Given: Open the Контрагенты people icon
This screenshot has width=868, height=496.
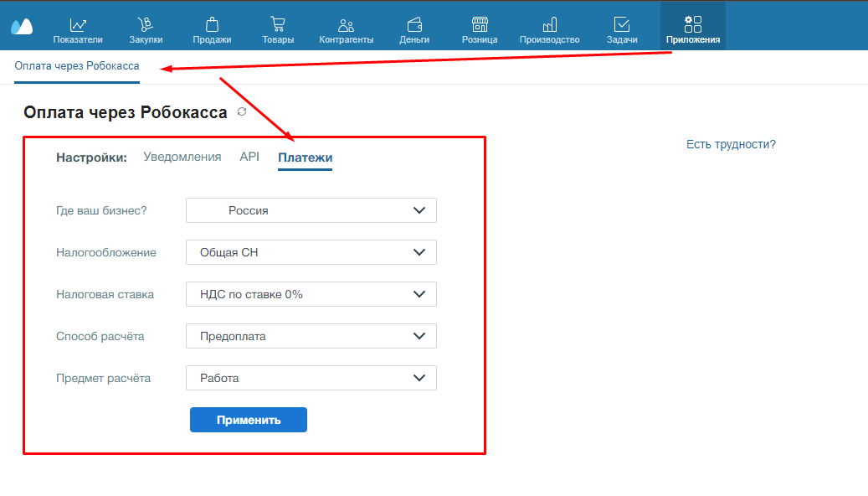Looking at the screenshot, I should click(346, 25).
